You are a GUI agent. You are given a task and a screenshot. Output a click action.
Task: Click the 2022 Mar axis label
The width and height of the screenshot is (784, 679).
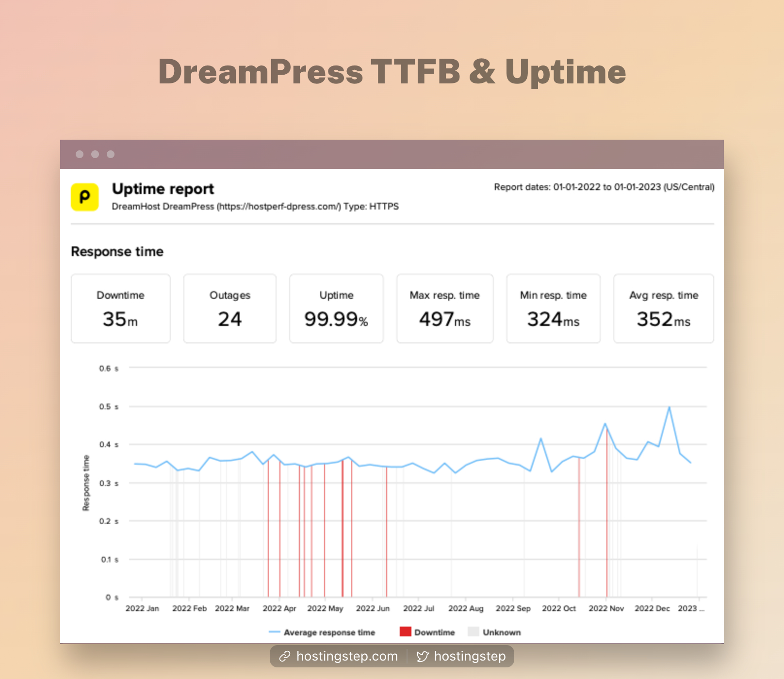tap(232, 608)
